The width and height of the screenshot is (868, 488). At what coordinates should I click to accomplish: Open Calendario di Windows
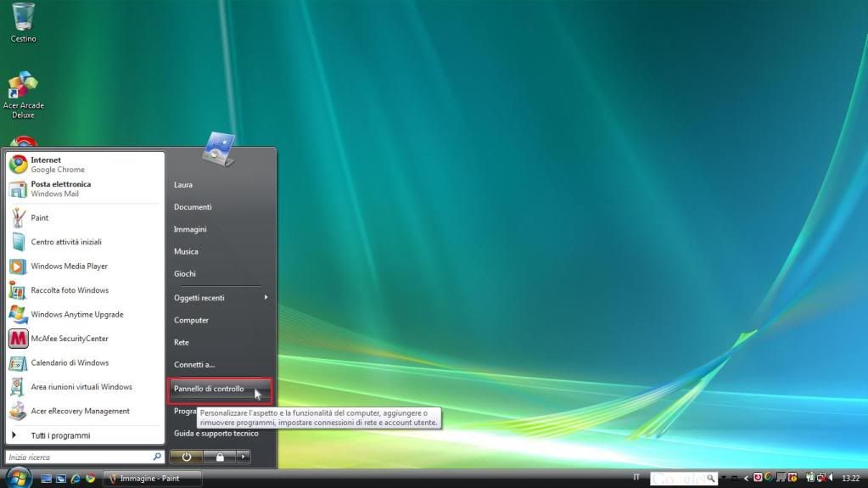(x=85, y=362)
